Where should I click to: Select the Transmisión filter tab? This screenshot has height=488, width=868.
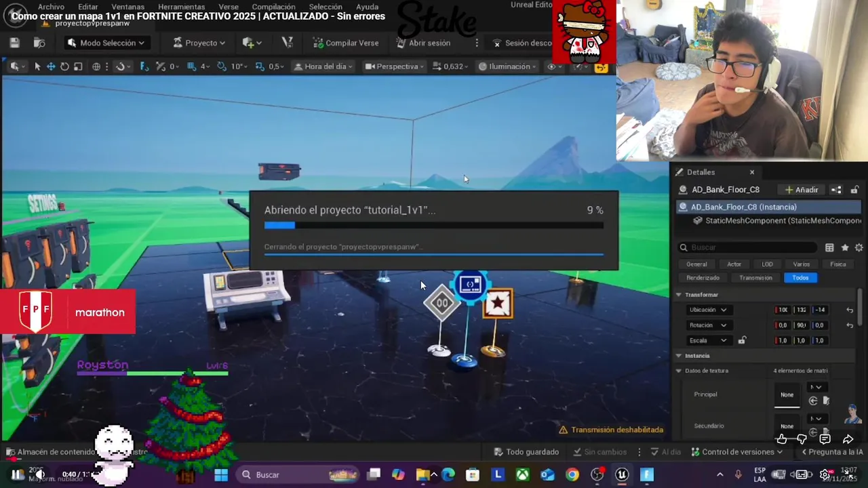755,278
